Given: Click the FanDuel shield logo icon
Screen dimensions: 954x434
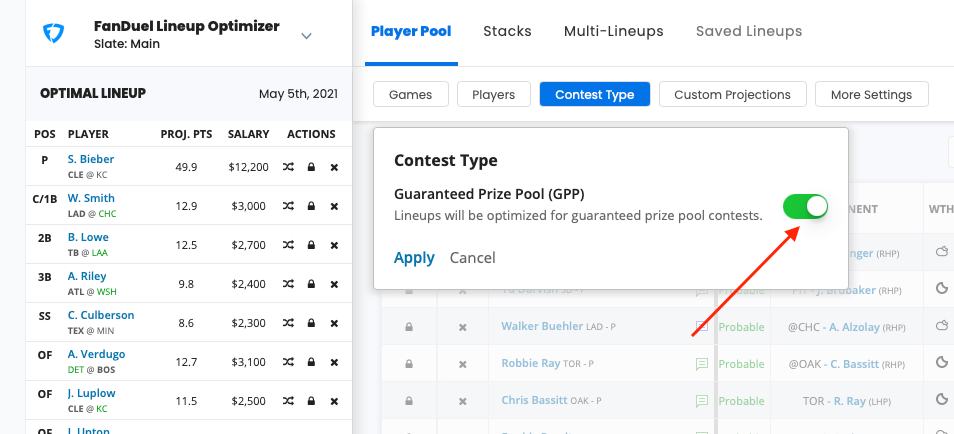Looking at the screenshot, I should [53, 34].
